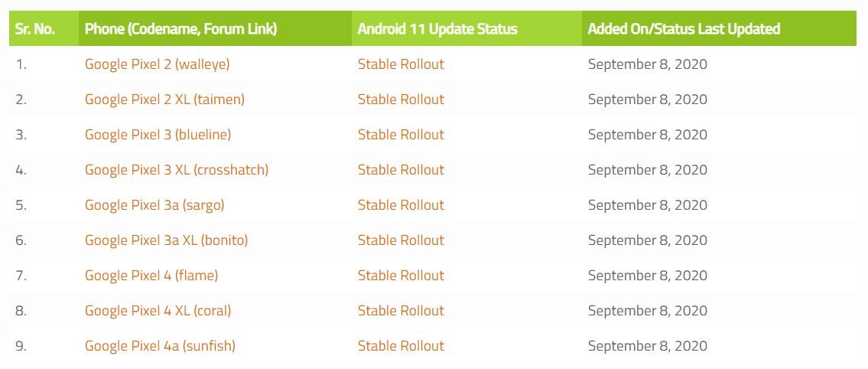868x369 pixels.
Task: Click the Phone (Codename, Forum Link) header
Action: point(180,29)
